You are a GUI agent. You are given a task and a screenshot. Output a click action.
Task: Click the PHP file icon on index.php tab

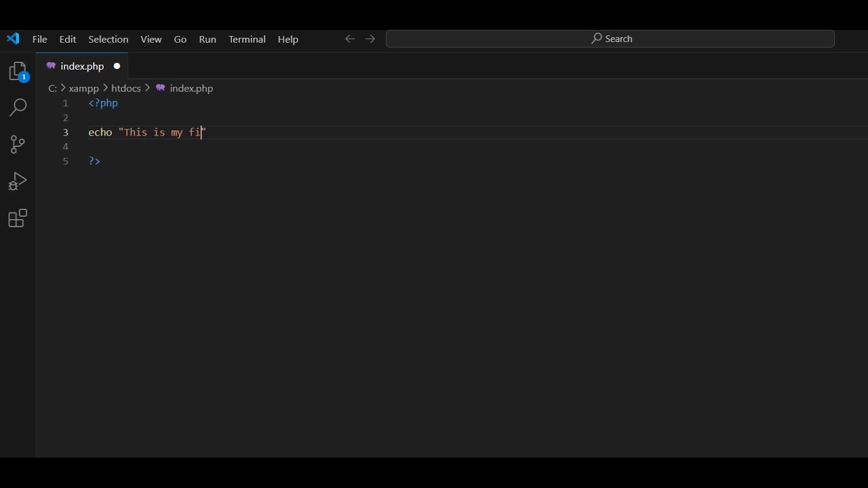tap(51, 66)
